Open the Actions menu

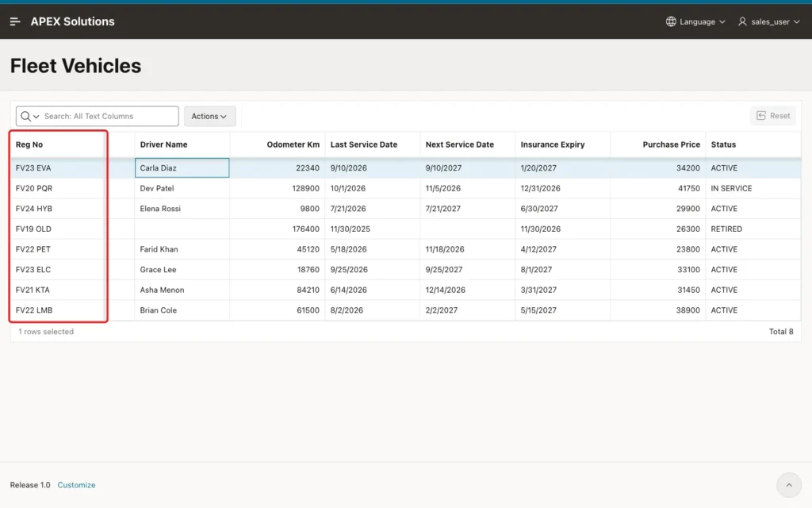tap(209, 116)
